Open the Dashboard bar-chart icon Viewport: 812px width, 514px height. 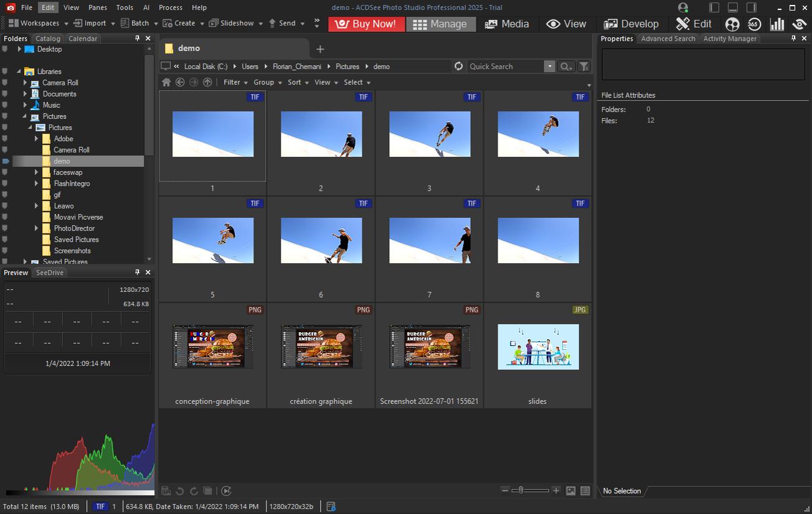click(777, 24)
